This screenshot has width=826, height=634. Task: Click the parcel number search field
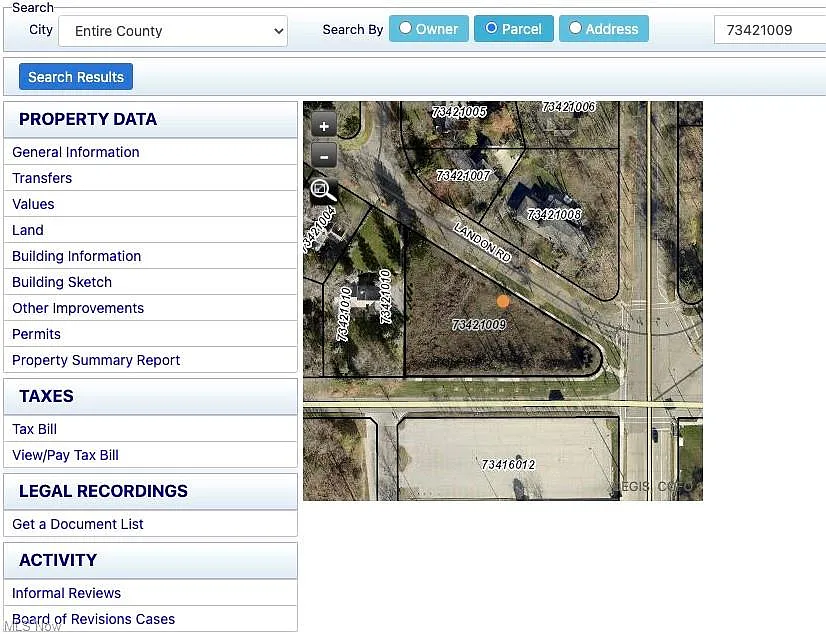[x=768, y=30]
